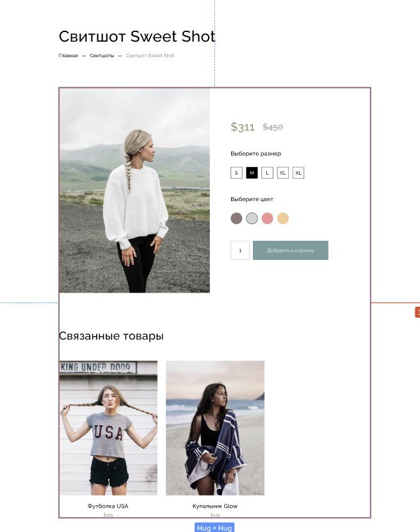Pick the light gray color swatch

click(x=252, y=218)
